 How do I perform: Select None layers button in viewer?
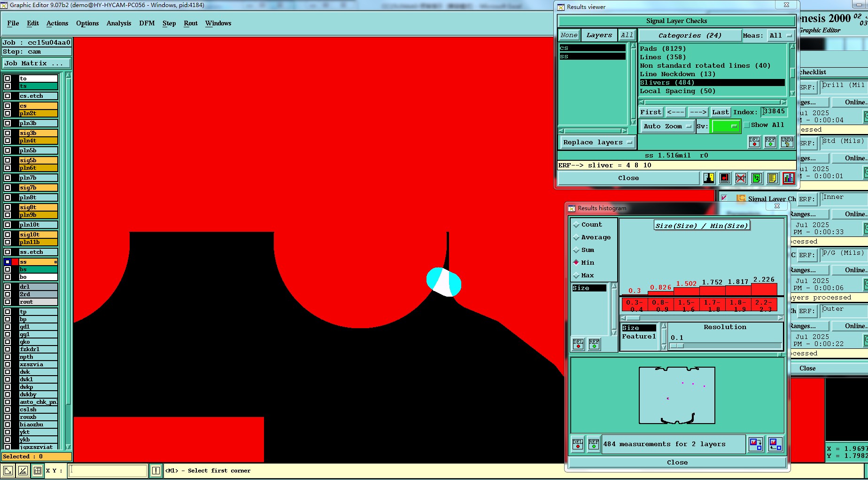point(569,35)
